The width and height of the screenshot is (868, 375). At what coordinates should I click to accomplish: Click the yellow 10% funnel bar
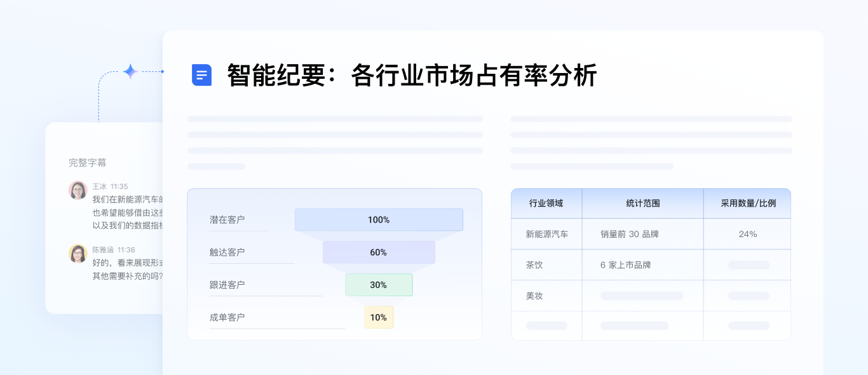[x=379, y=317]
